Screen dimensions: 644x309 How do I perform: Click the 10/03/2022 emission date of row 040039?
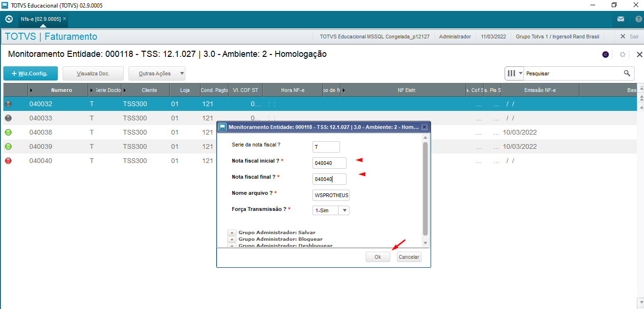pos(520,146)
